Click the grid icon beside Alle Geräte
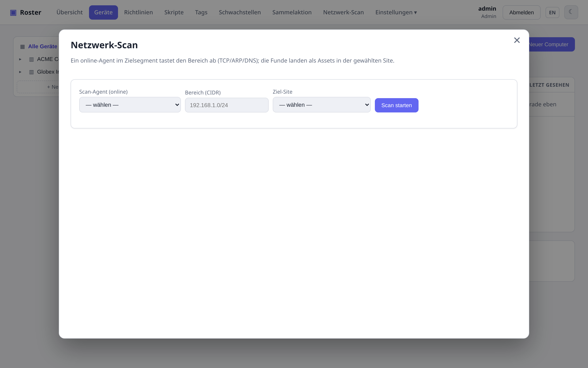 pos(22,46)
